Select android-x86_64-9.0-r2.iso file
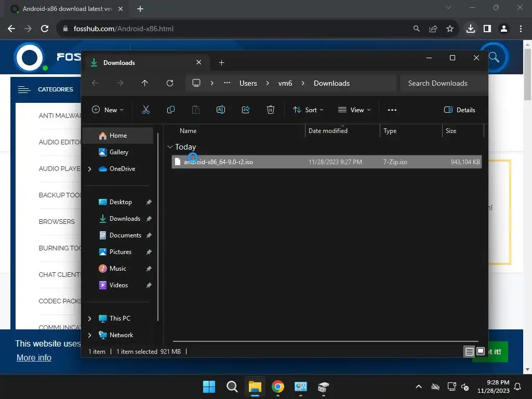The image size is (532, 399). (326, 162)
